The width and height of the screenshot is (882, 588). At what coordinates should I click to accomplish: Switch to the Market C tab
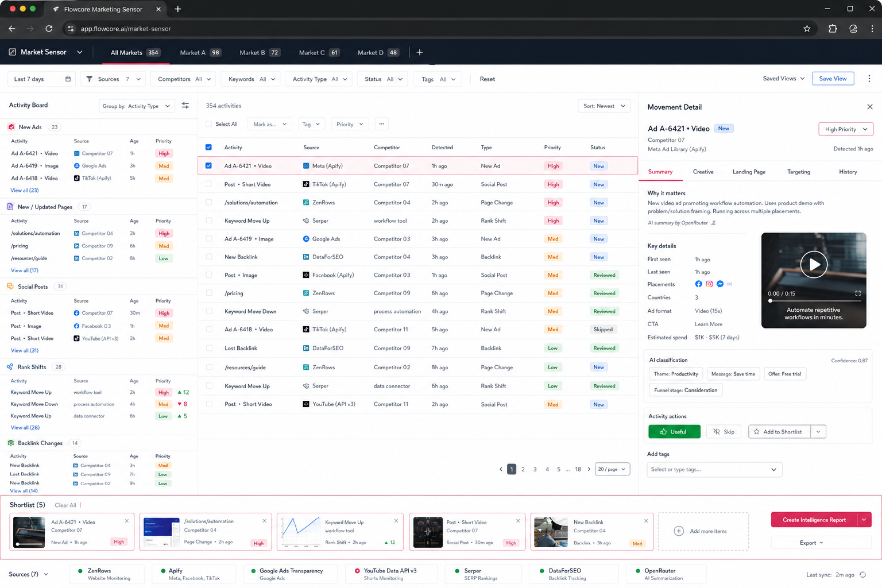319,52
